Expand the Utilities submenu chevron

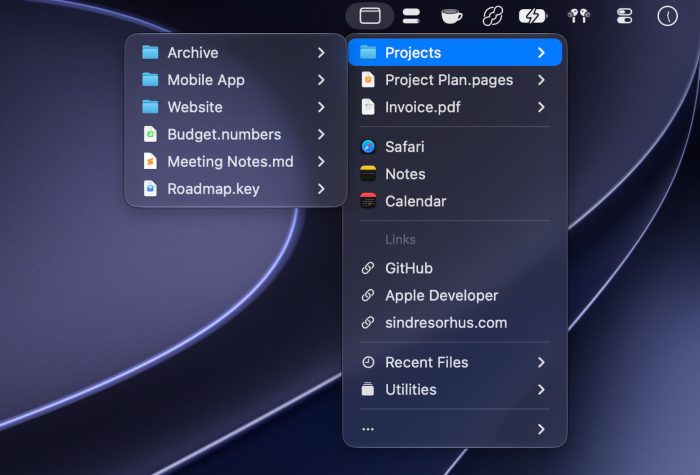pos(541,389)
